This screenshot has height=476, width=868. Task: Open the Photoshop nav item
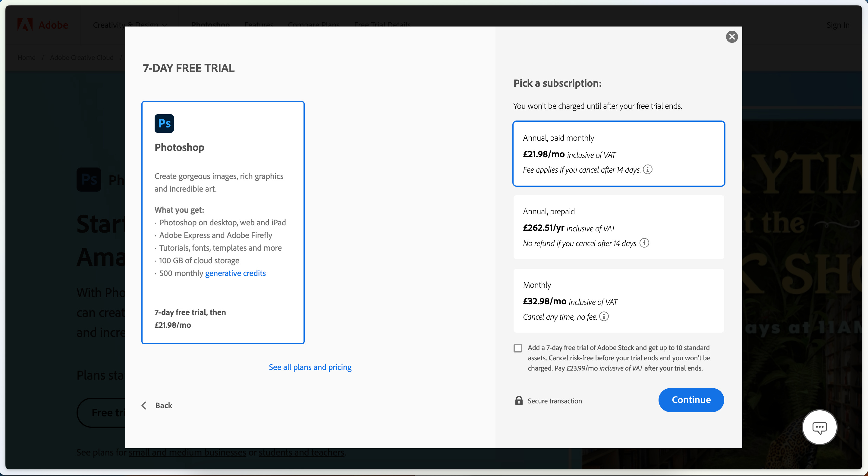coord(210,24)
